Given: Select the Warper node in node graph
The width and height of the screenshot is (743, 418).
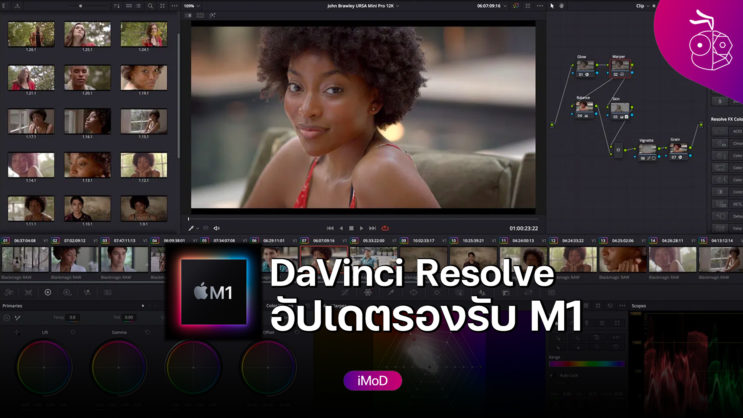Looking at the screenshot, I should point(619,66).
